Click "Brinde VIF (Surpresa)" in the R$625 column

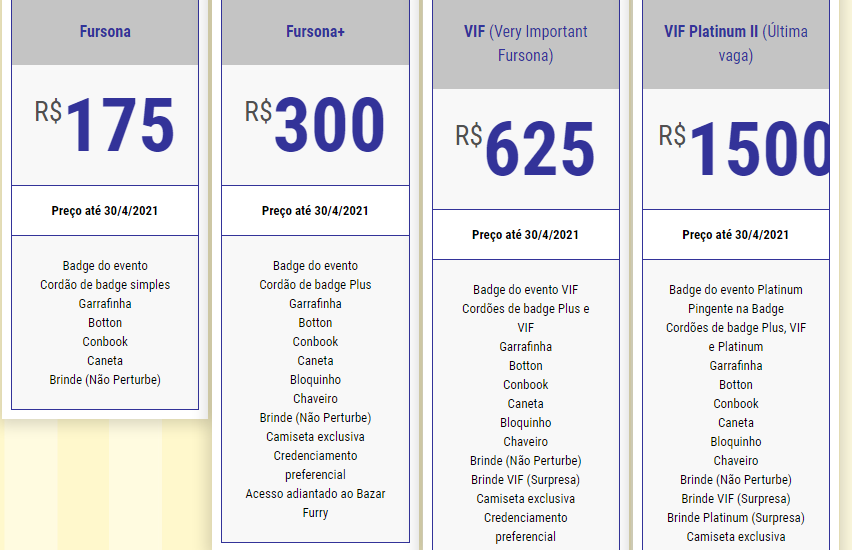pos(526,480)
